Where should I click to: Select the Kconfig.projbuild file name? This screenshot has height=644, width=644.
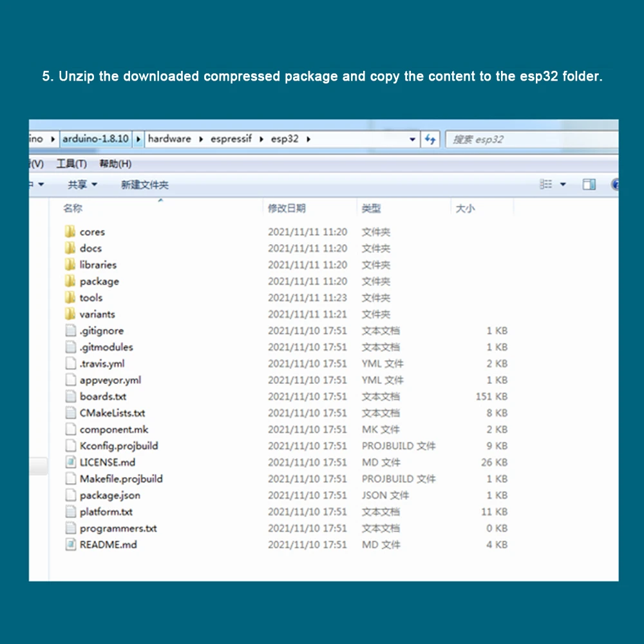click(118, 446)
